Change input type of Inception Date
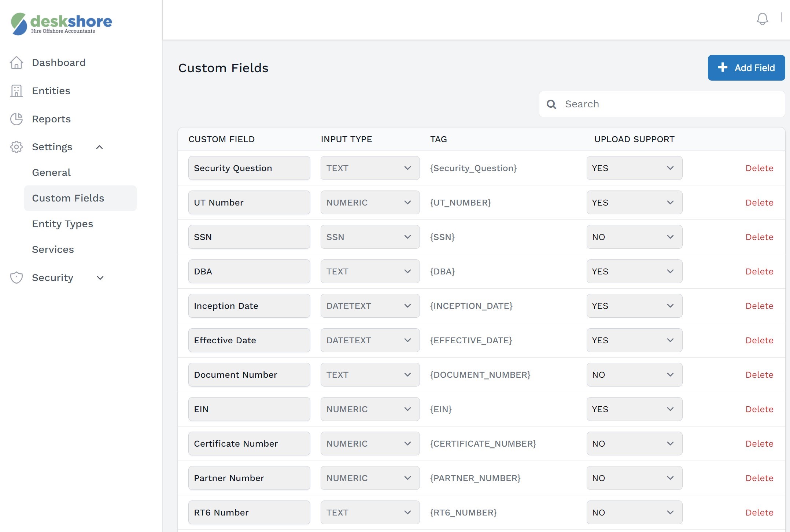790x532 pixels. (x=370, y=306)
